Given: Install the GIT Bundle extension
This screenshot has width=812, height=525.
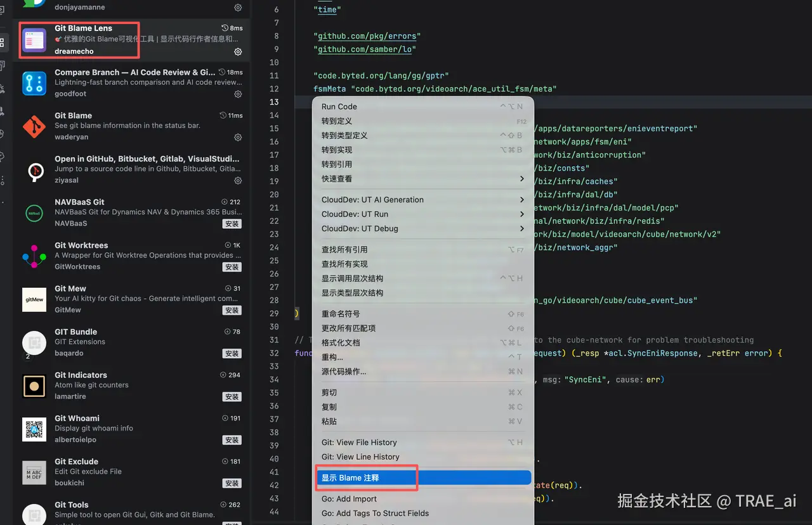Looking at the screenshot, I should coord(232,353).
